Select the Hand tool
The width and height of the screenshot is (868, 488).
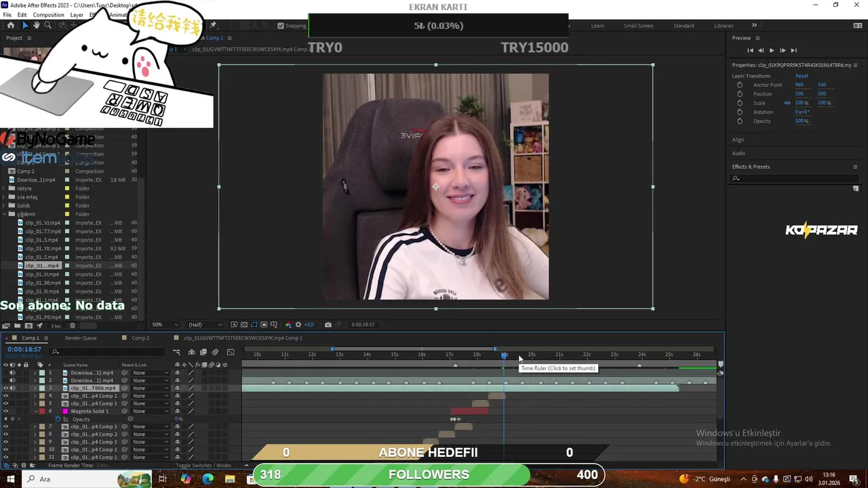(x=36, y=25)
